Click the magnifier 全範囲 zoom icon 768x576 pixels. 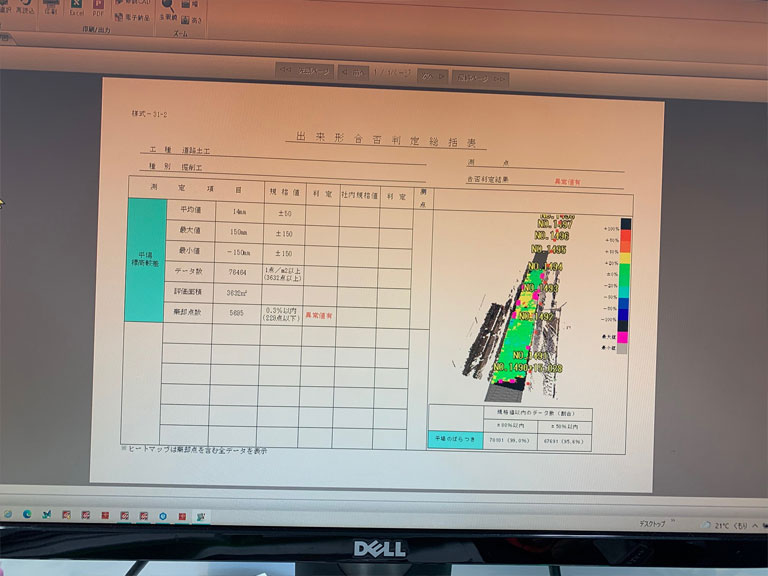point(168,10)
